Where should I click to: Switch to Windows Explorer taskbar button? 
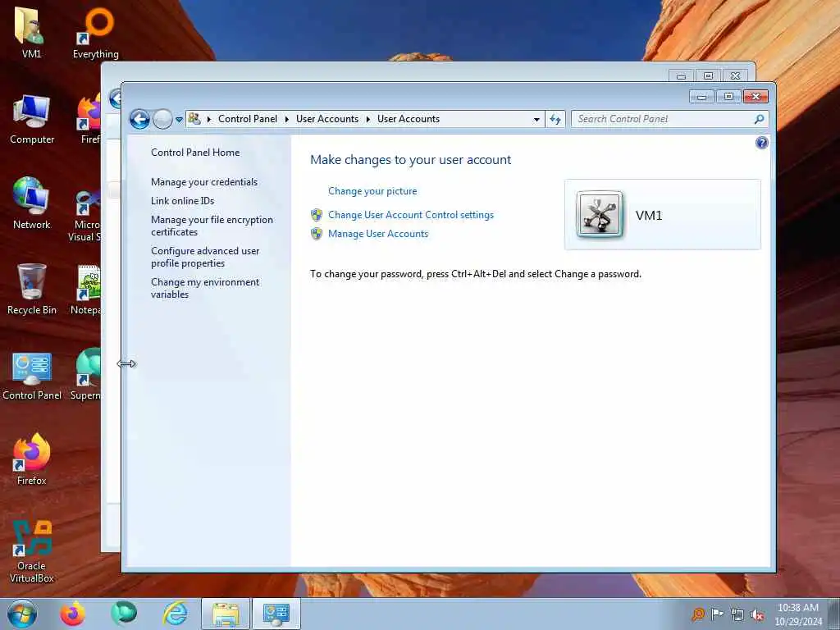pos(226,614)
